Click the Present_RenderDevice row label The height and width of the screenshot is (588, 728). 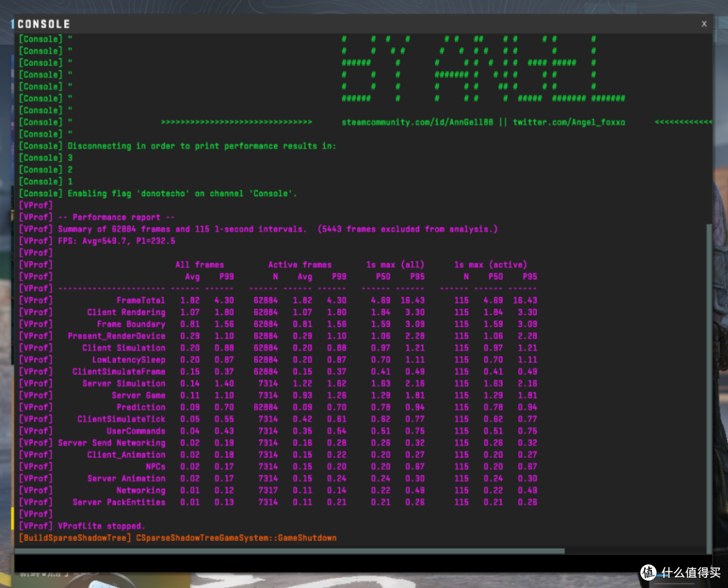[x=117, y=336]
